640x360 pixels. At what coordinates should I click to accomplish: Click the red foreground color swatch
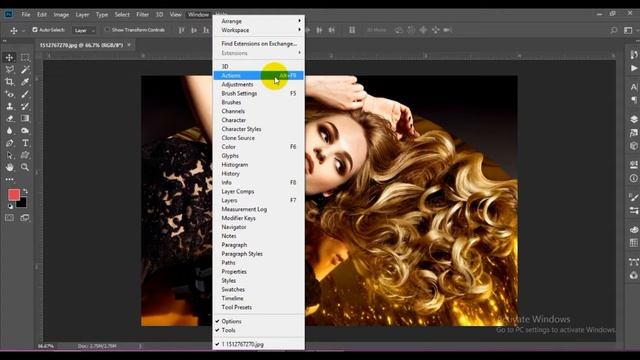[x=13, y=194]
